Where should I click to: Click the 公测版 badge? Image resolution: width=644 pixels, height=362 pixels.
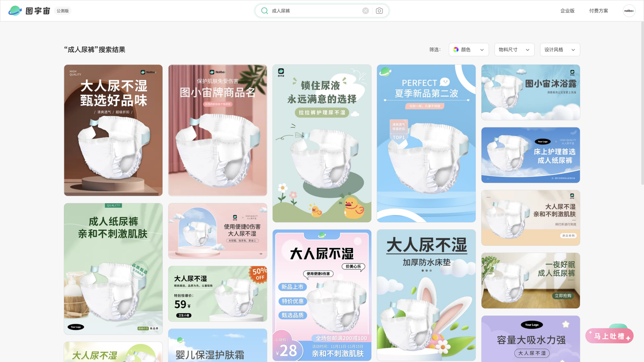[63, 11]
